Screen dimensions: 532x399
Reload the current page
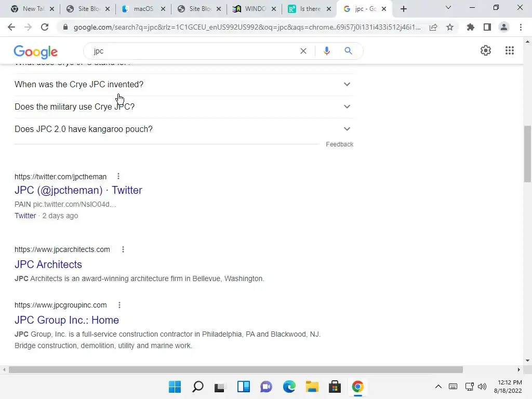45,27
